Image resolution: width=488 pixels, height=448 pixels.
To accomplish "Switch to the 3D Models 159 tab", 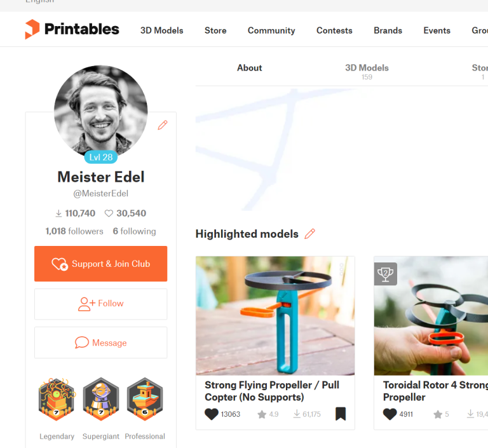I will coord(367,72).
